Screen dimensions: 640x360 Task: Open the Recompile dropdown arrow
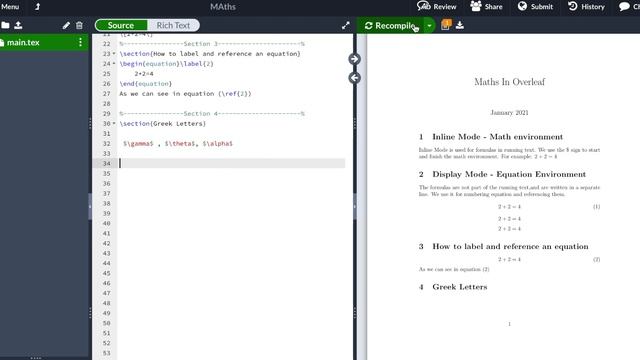click(x=429, y=26)
